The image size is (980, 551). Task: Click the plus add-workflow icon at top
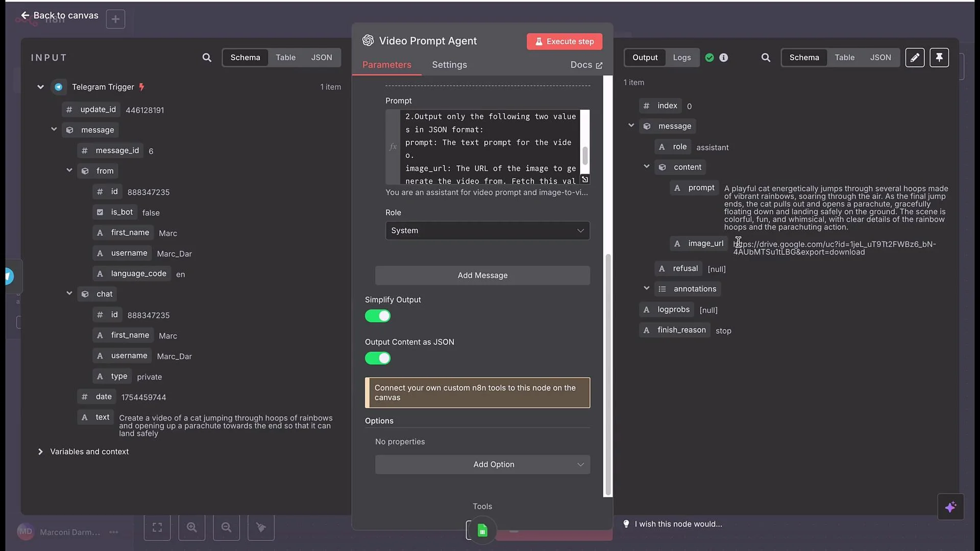pos(115,19)
